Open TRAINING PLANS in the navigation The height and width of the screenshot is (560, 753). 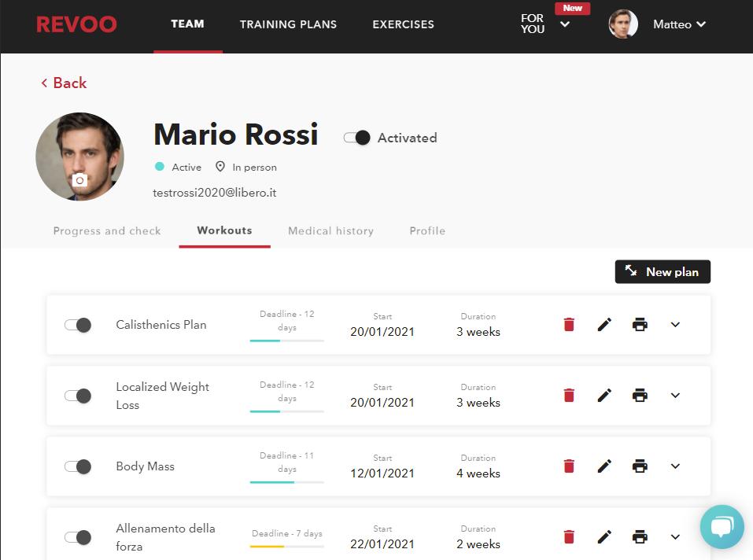(288, 24)
